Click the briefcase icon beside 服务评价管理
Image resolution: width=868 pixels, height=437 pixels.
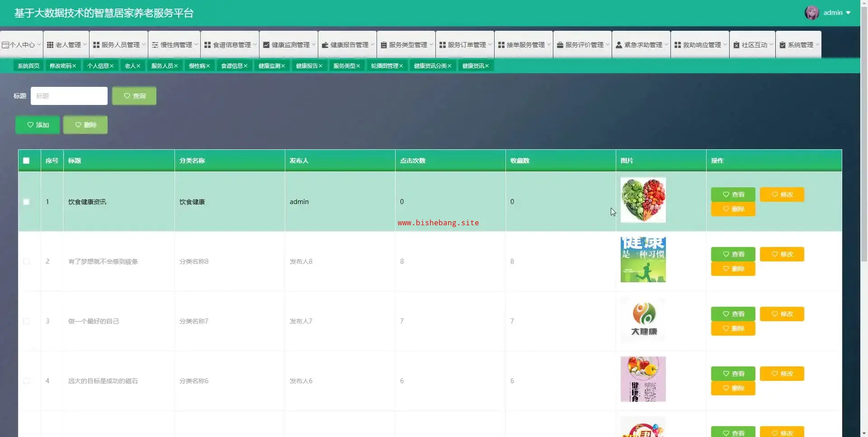tap(560, 45)
